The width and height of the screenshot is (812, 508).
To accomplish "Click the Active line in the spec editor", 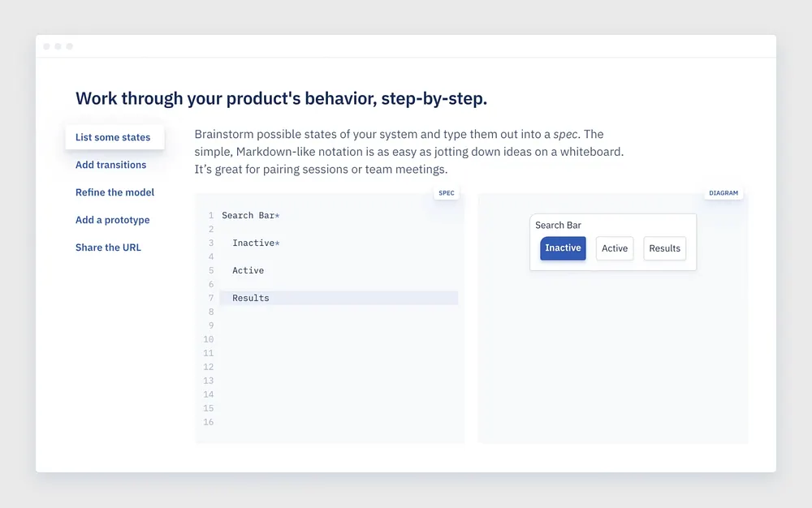I will pyautogui.click(x=248, y=270).
